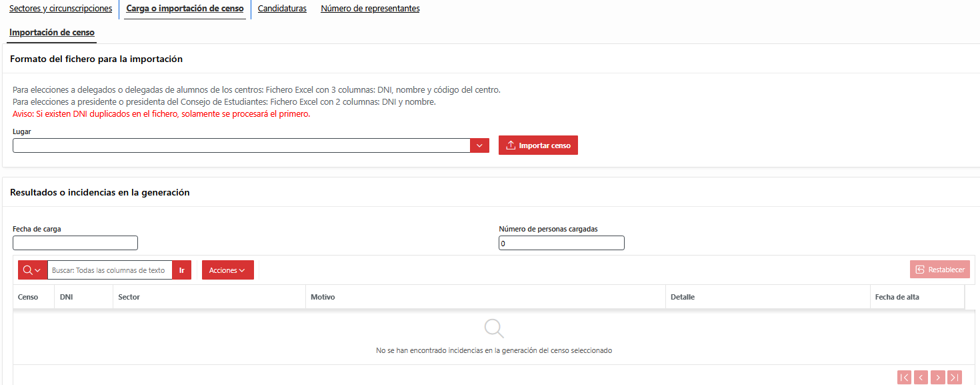Click the Lugar selection field
Image resolution: width=980 pixels, height=385 pixels.
click(x=241, y=145)
